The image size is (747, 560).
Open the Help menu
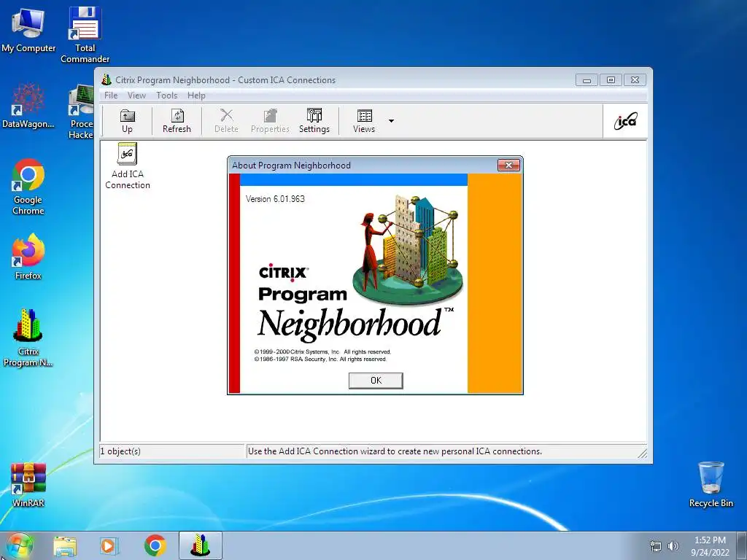196,96
